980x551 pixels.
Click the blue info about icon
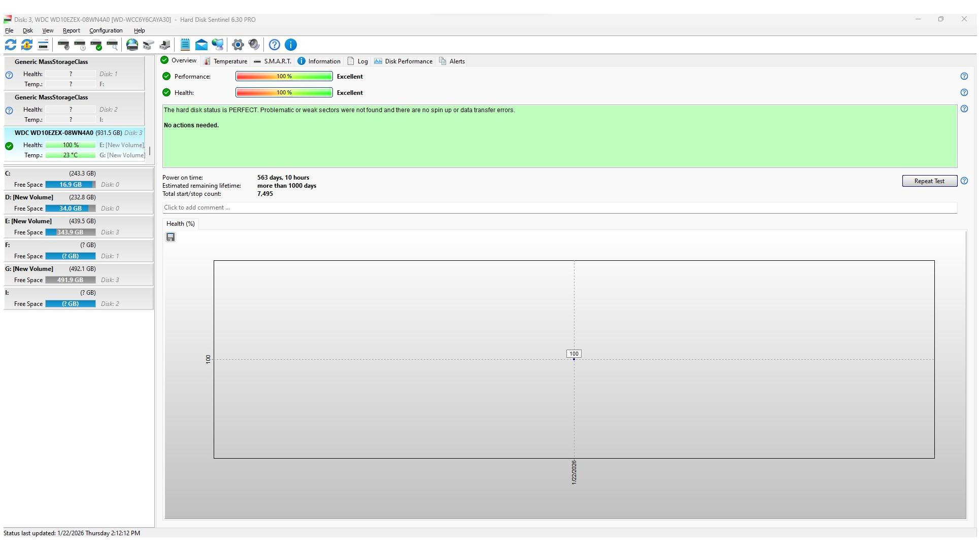[290, 45]
